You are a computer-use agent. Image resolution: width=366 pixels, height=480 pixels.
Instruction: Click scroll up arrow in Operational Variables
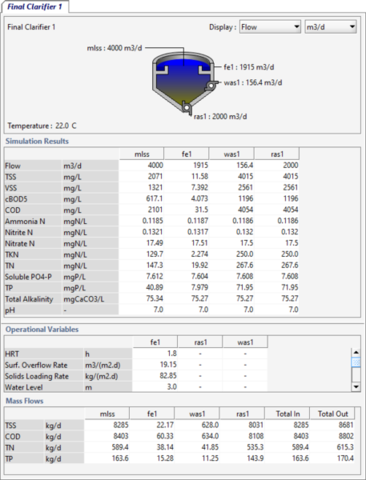point(356,352)
